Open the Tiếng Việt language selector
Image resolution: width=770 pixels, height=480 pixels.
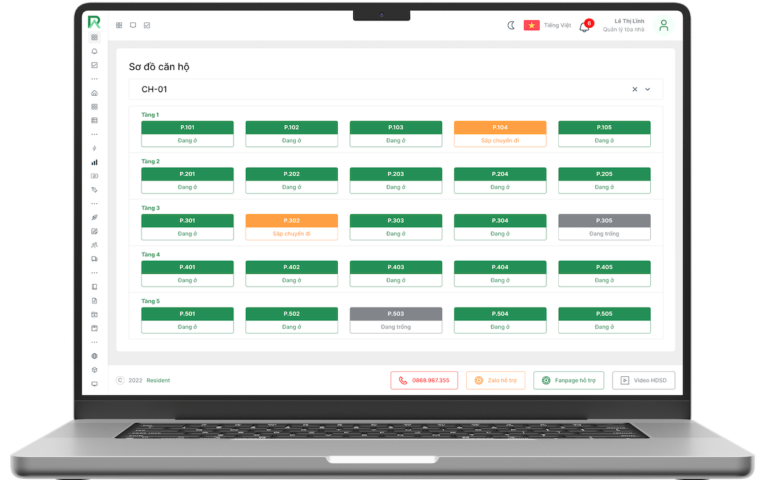(x=547, y=26)
